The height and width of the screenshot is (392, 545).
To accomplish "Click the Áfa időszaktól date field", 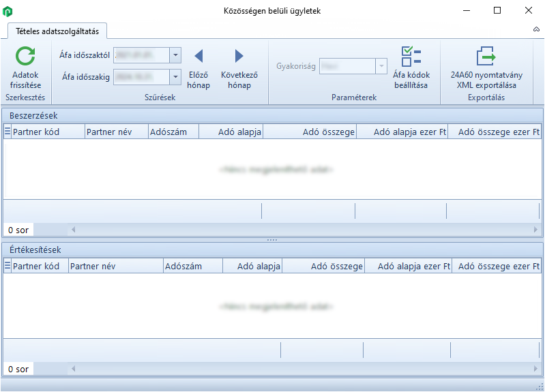I will tap(141, 55).
